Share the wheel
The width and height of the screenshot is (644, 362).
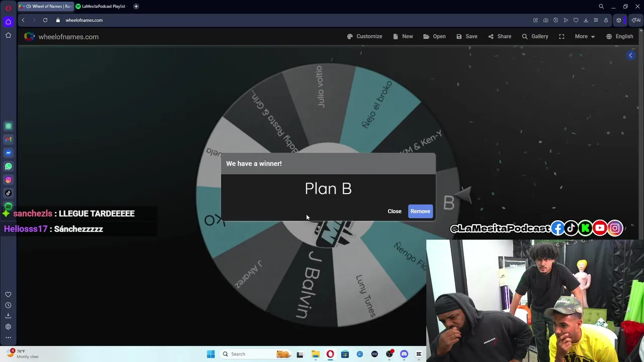[x=499, y=36]
